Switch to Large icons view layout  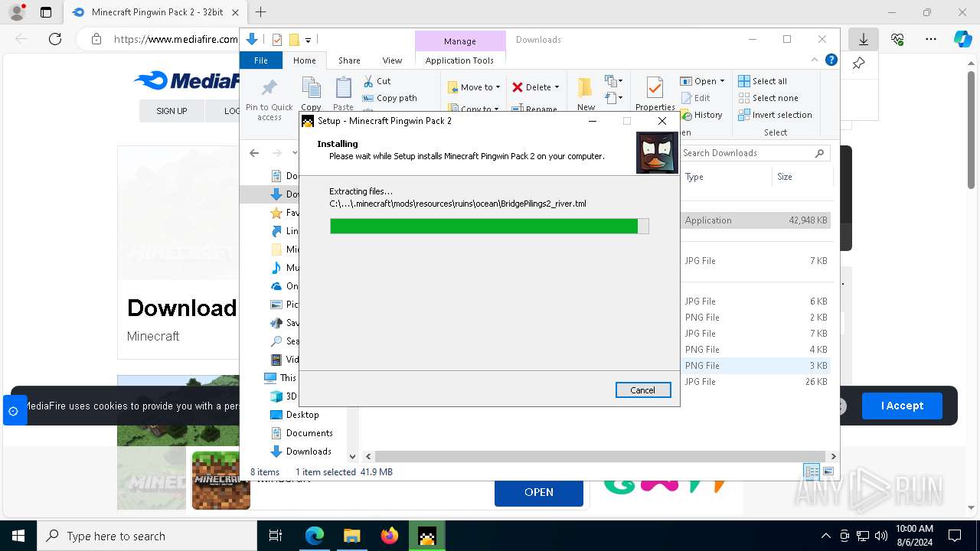coord(828,471)
